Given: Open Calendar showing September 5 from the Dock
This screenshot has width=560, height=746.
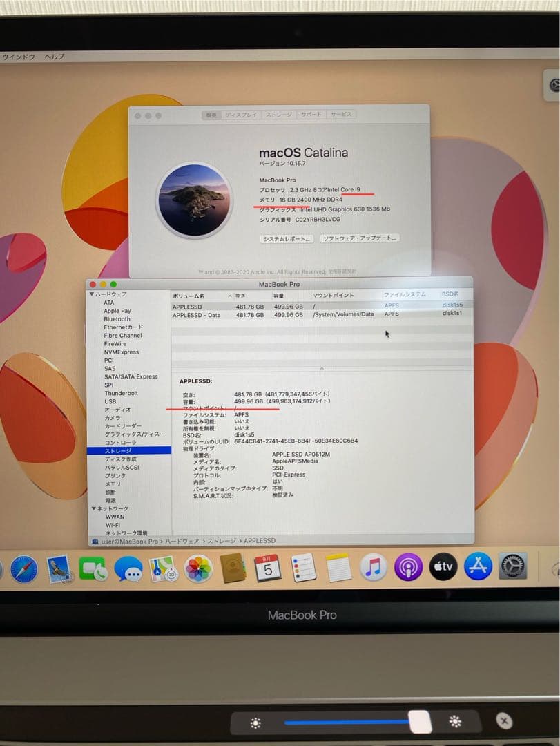Looking at the screenshot, I should pos(266,568).
